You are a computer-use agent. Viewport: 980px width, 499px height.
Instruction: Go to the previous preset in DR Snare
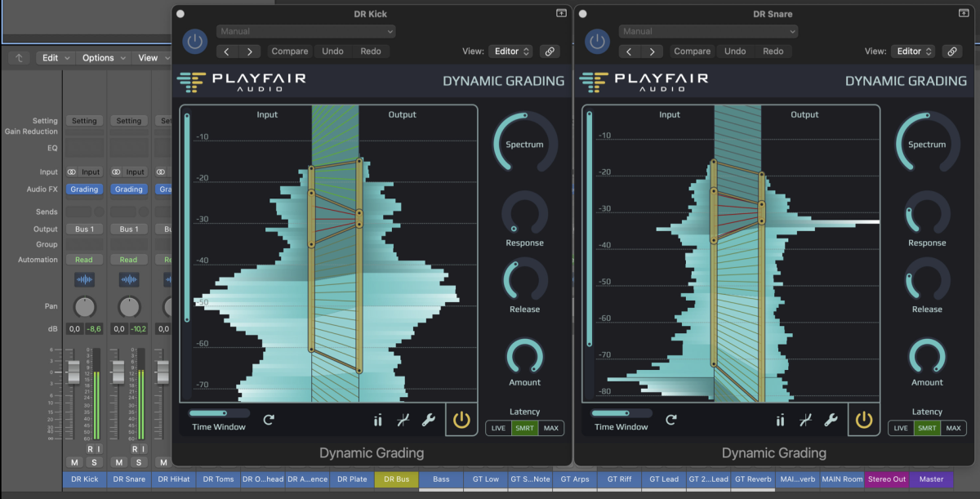[630, 51]
